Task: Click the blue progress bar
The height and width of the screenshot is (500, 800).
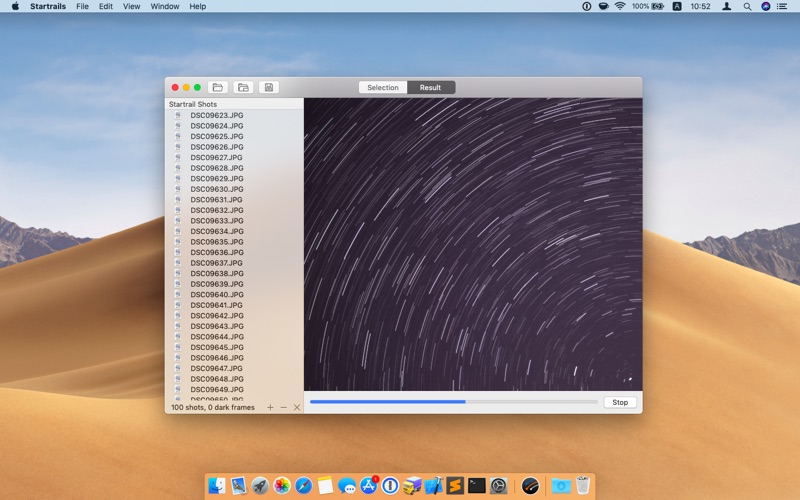Action: coord(454,402)
